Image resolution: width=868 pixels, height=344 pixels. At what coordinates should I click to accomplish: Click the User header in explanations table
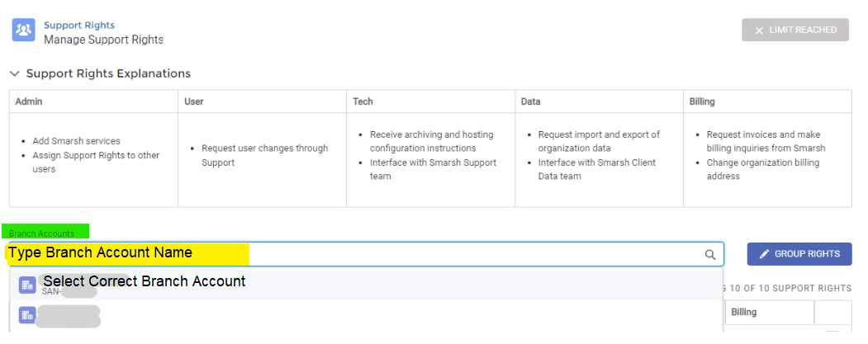[194, 101]
